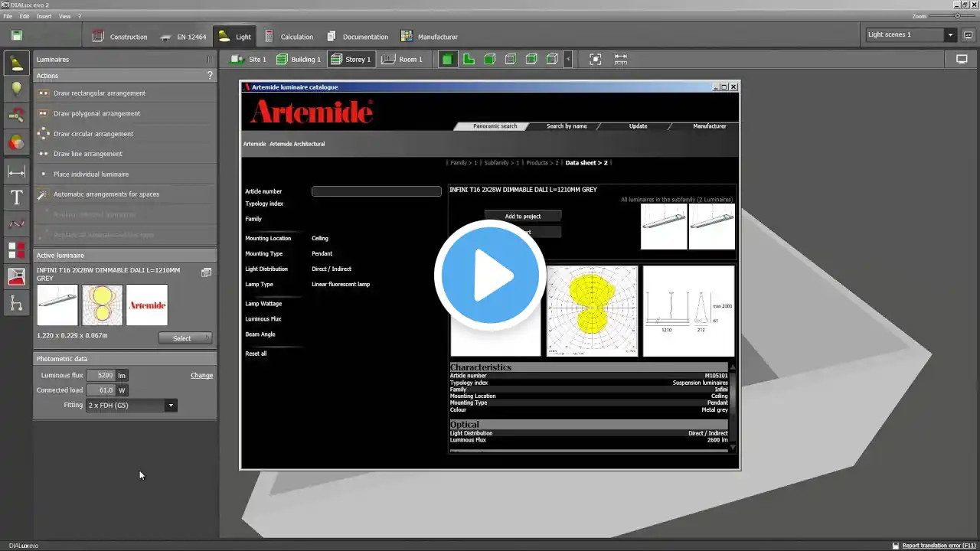This screenshot has width=980, height=551.
Task: Click the Change link for photometric data
Action: [x=202, y=376]
